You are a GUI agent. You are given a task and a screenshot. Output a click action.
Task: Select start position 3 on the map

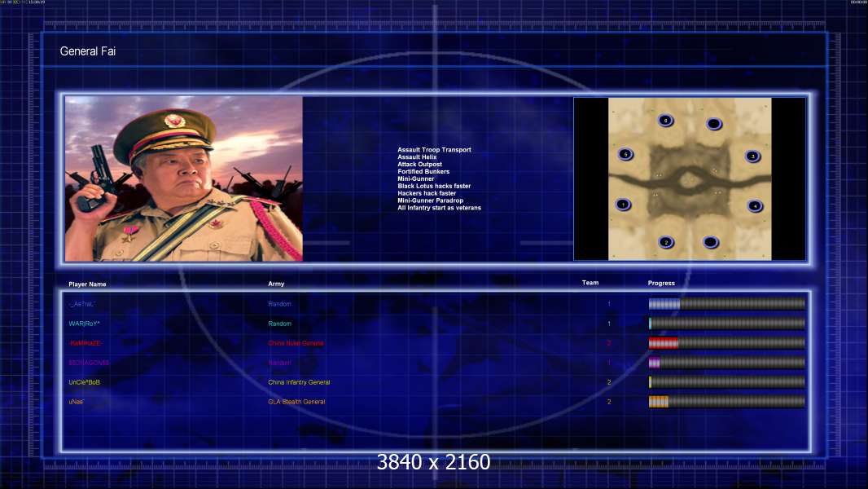click(x=752, y=156)
